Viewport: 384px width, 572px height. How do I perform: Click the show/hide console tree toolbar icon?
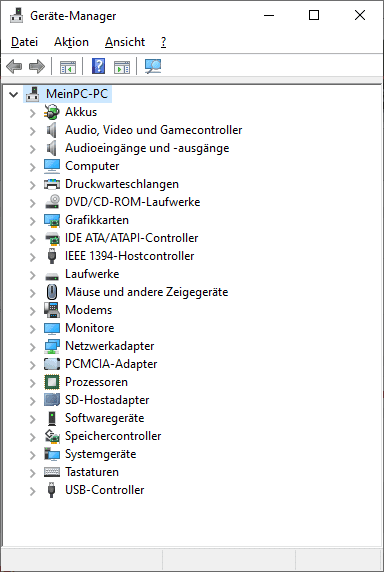click(x=68, y=67)
